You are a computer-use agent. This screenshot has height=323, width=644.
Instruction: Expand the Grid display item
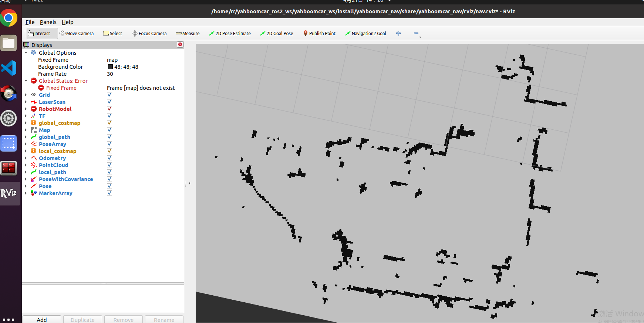click(x=26, y=95)
